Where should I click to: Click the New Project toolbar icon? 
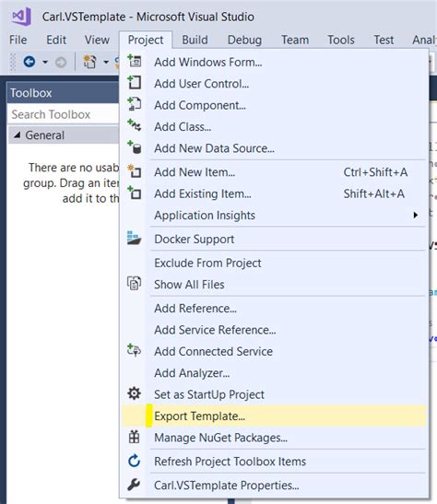coord(89,62)
